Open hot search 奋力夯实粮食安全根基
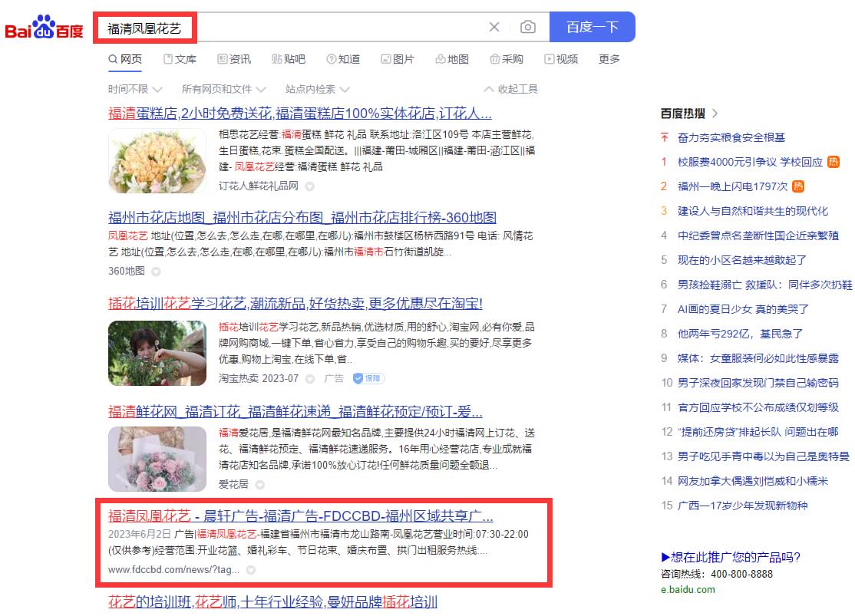 731,137
